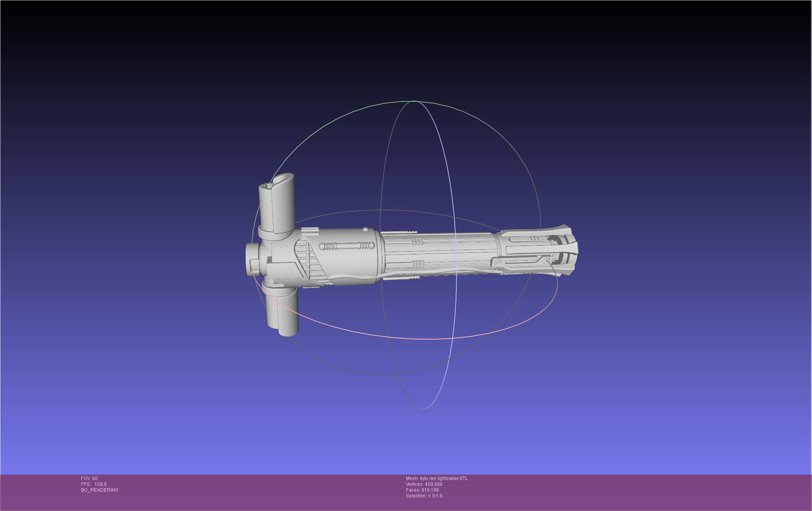Click the Selection: v: 0 f: 0 status

424,496
